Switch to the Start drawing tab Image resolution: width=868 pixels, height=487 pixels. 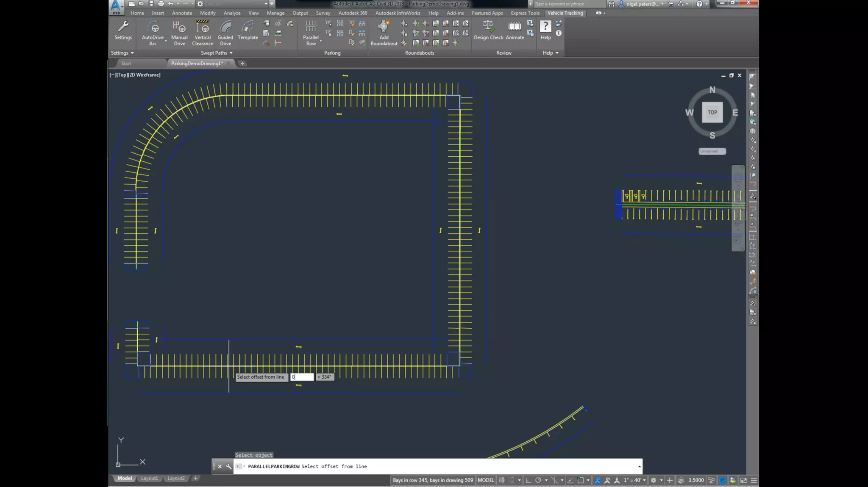(x=126, y=64)
